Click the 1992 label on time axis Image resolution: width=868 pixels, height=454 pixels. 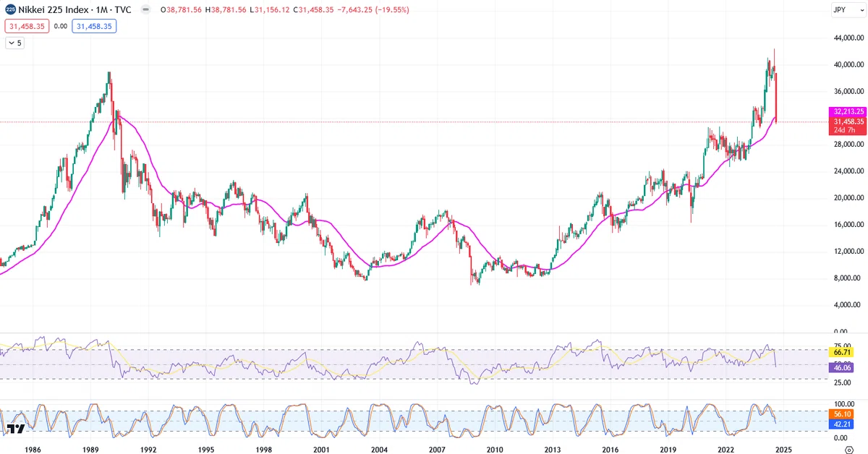148,449
